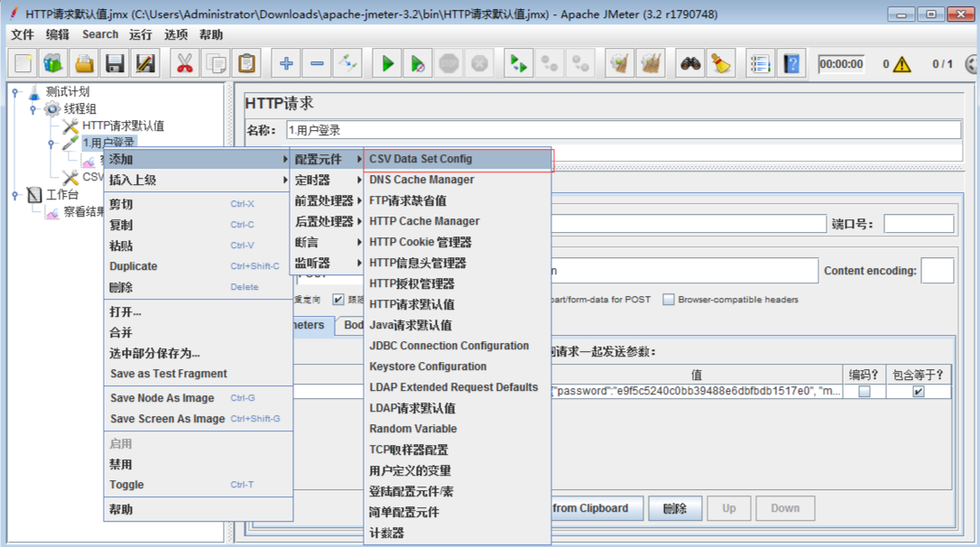This screenshot has width=980, height=547.
Task: Click the from Clipboard button
Action: pos(599,508)
